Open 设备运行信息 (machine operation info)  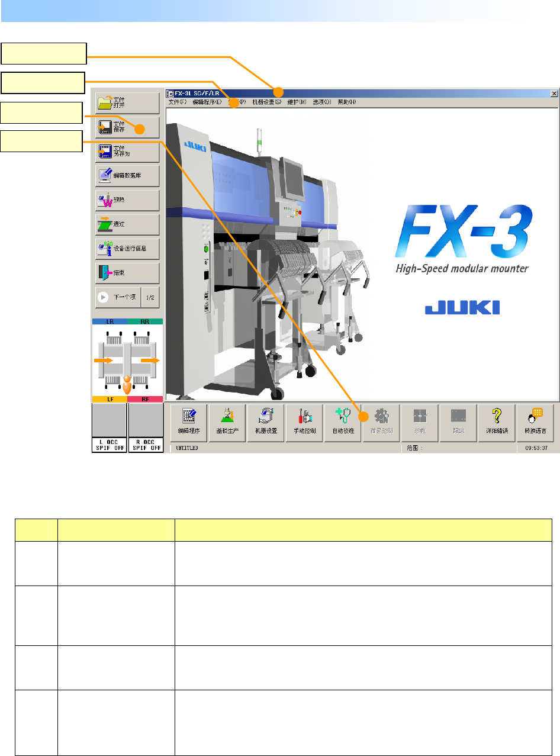coord(127,249)
